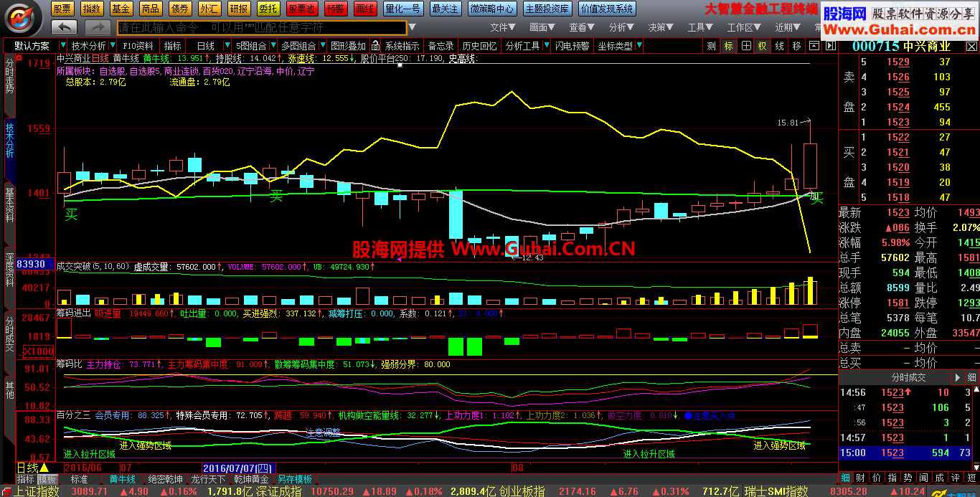Image resolution: width=980 pixels, height=497 pixels.
Task: Click the panel collapse icon next to 移
Action: (814, 46)
